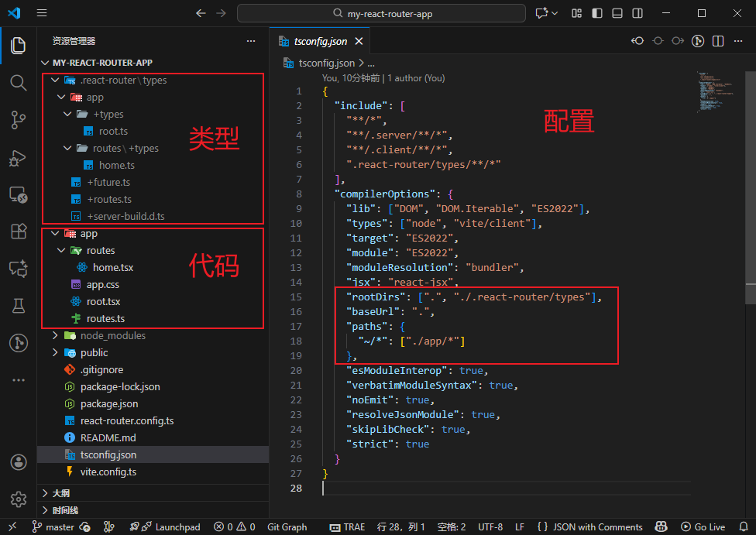The width and height of the screenshot is (756, 535).
Task: Open the Extensions view
Action: point(19,231)
